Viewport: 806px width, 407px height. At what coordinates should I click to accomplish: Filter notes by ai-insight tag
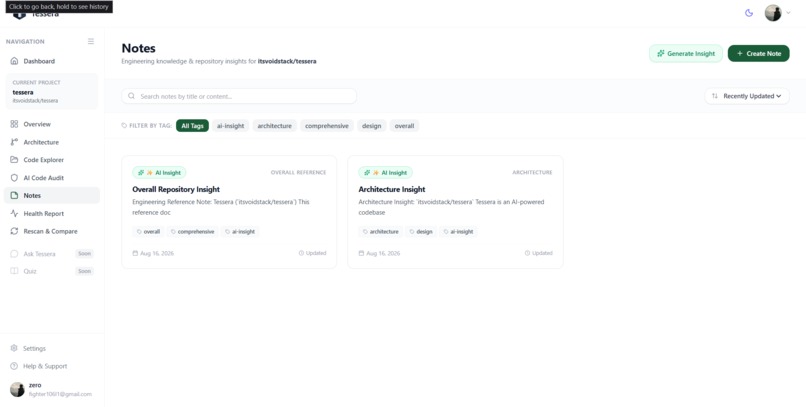tap(230, 126)
